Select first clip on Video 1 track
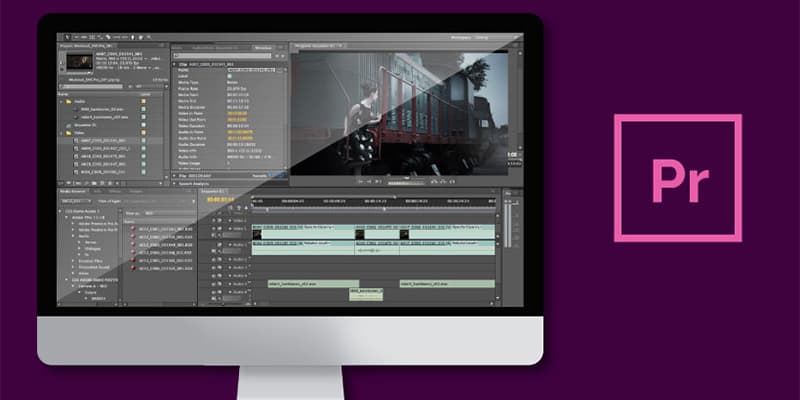 (304, 232)
